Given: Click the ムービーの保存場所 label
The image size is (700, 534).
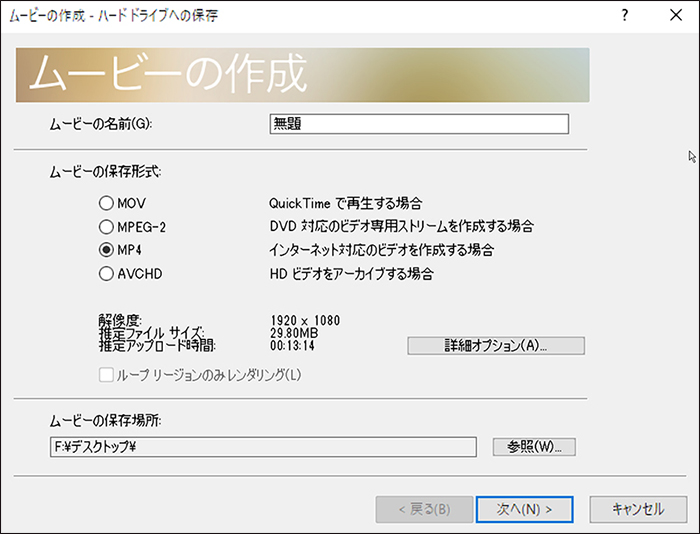Looking at the screenshot, I should pyautogui.click(x=105, y=420).
